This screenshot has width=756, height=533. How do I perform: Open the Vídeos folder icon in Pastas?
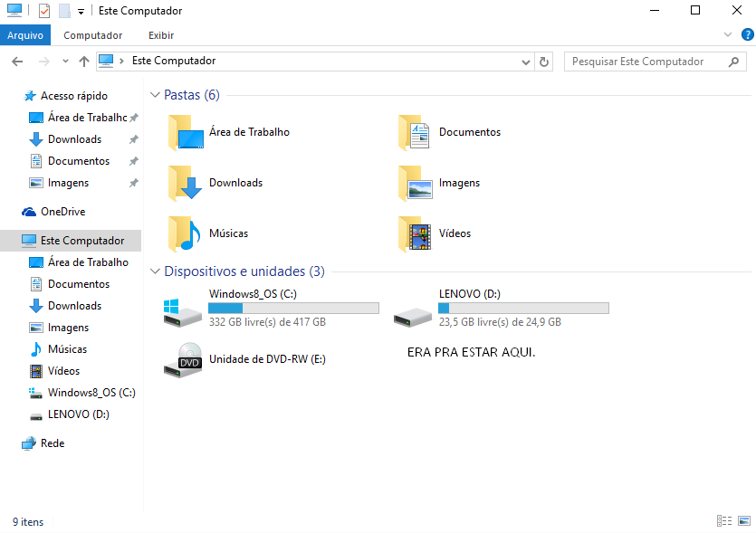(416, 233)
